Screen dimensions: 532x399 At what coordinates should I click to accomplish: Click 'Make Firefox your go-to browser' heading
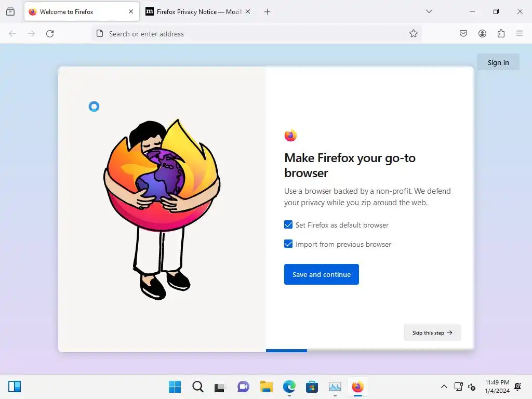tap(350, 165)
